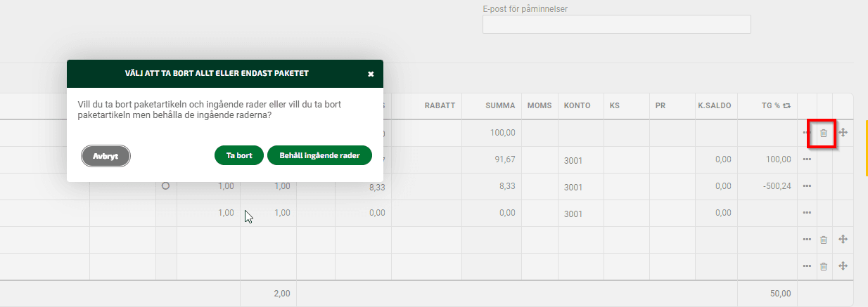Click the SUMMA column header
Screen dimensions: 868x307
coord(500,105)
